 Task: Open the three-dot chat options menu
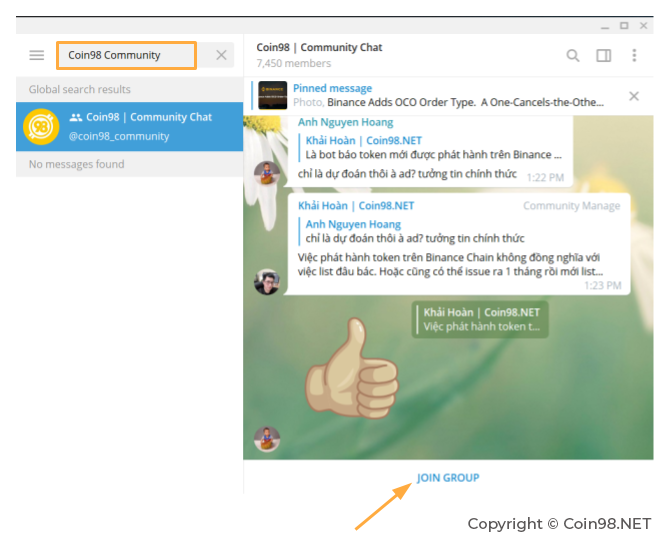coord(634,56)
